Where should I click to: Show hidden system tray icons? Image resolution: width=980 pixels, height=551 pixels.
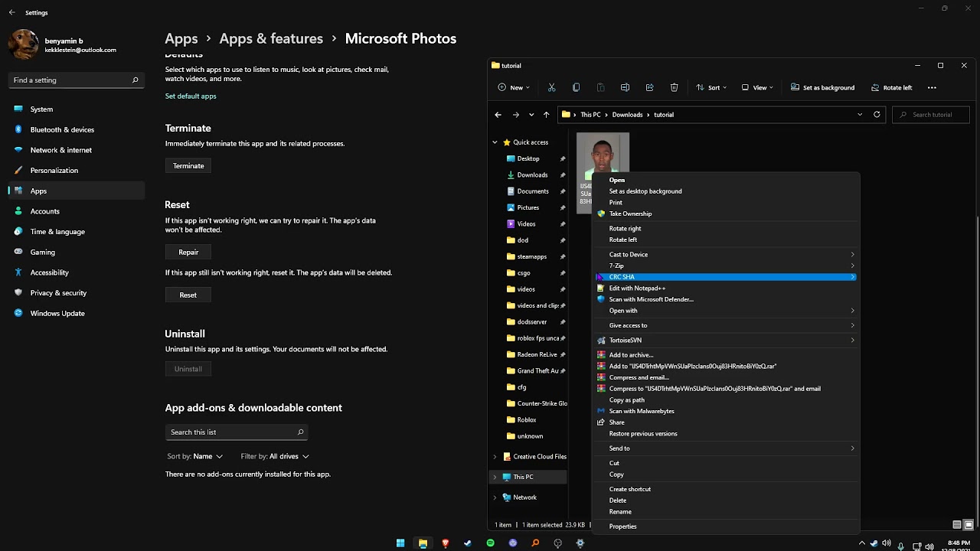pos(861,543)
